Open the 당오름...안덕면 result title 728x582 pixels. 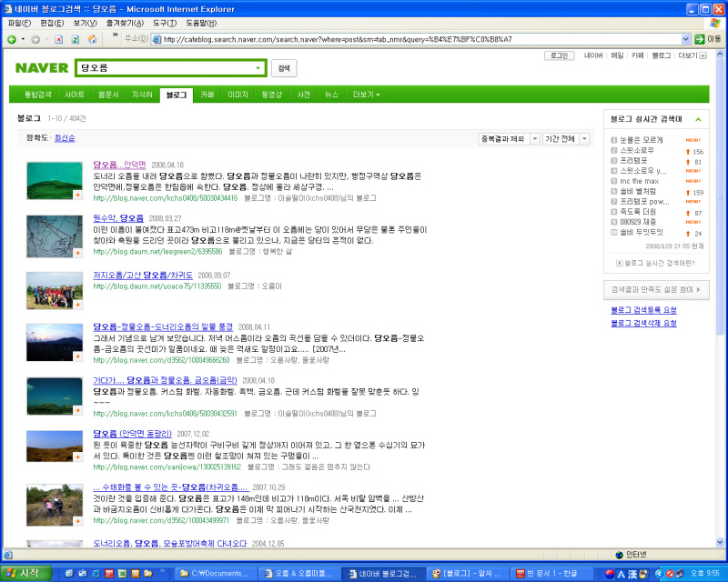119,165
